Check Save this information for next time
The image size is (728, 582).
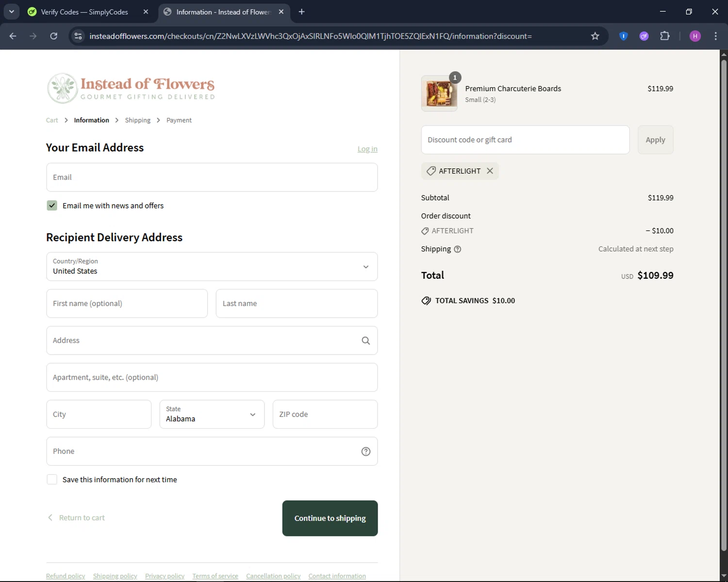click(x=52, y=479)
